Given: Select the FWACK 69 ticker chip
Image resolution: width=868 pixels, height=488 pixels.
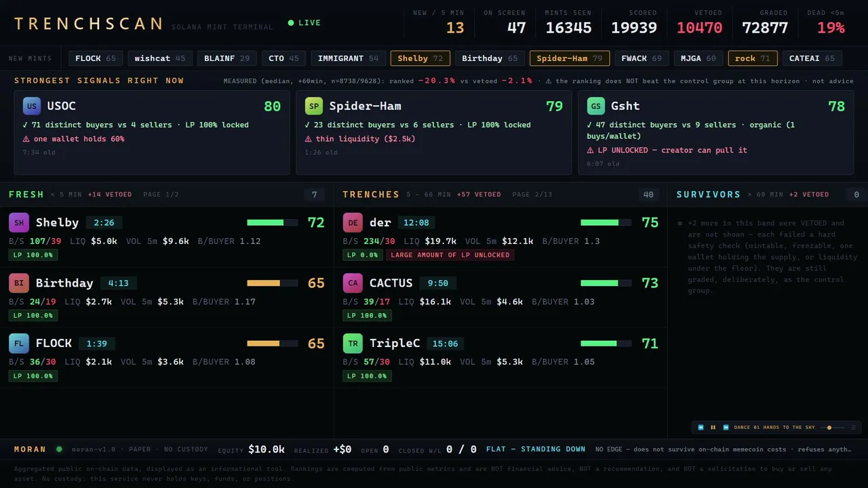Looking at the screenshot, I should coord(642,58).
